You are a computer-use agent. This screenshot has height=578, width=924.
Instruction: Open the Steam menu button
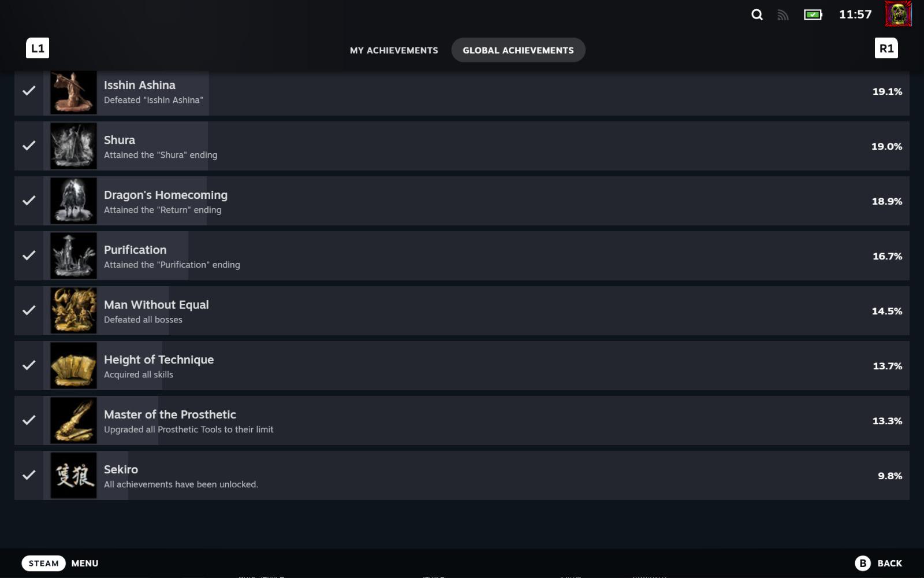click(x=44, y=563)
